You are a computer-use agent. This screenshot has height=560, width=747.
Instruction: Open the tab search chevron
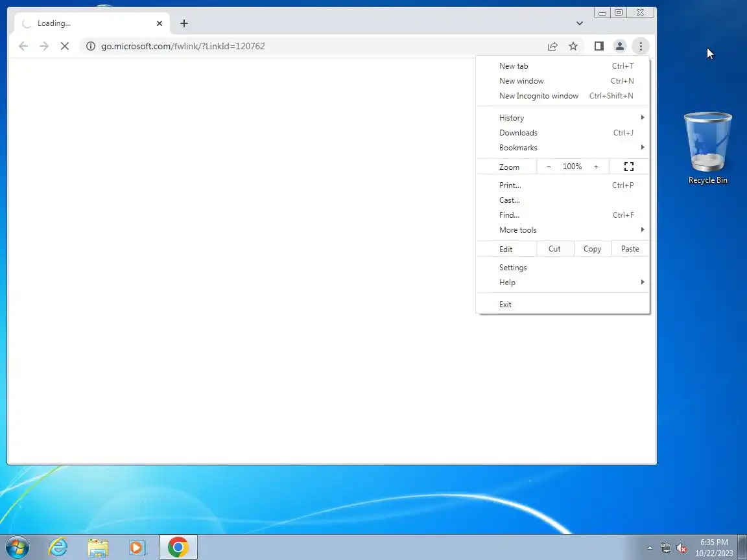coord(579,23)
